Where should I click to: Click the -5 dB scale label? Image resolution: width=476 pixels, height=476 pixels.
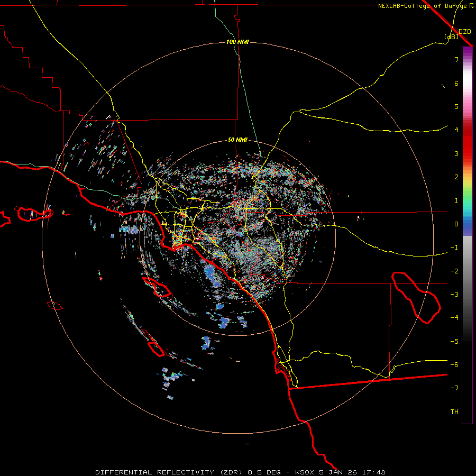click(454, 342)
